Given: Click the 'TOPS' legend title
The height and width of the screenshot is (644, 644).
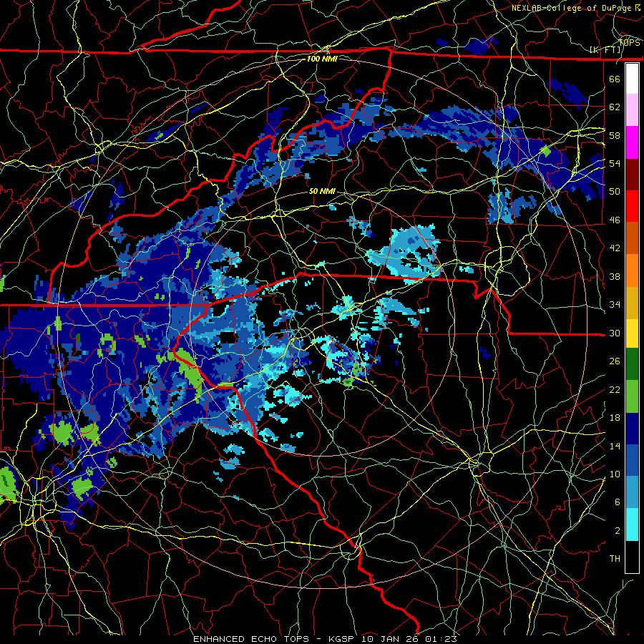Looking at the screenshot, I should click(629, 42).
